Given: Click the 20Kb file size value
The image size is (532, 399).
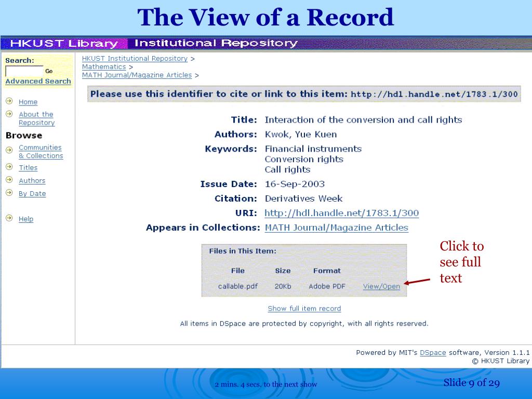Looking at the screenshot, I should [283, 286].
